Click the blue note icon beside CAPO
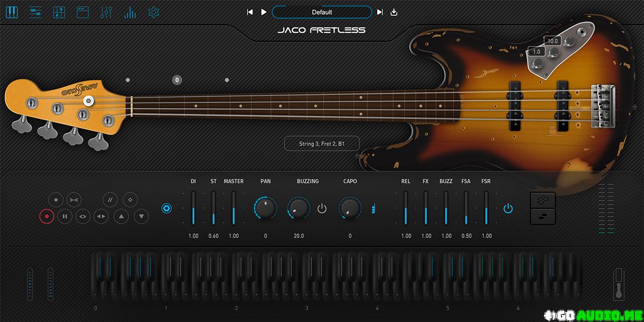 click(x=373, y=208)
